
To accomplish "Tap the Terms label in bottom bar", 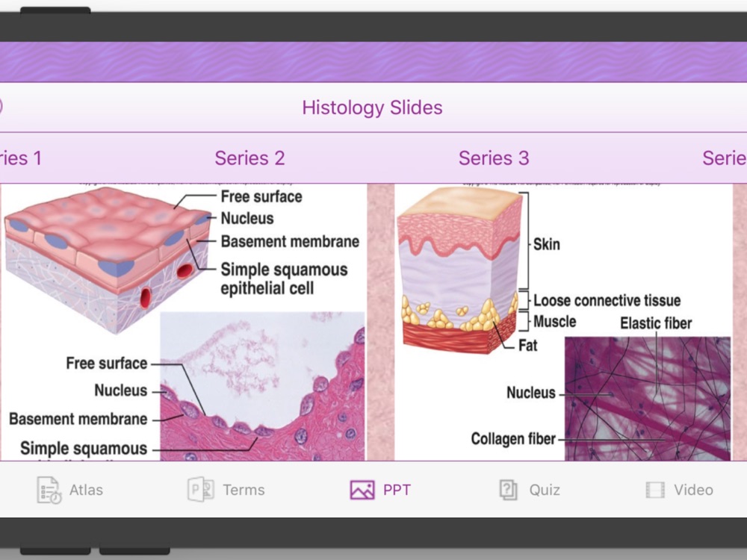I will (x=244, y=490).
